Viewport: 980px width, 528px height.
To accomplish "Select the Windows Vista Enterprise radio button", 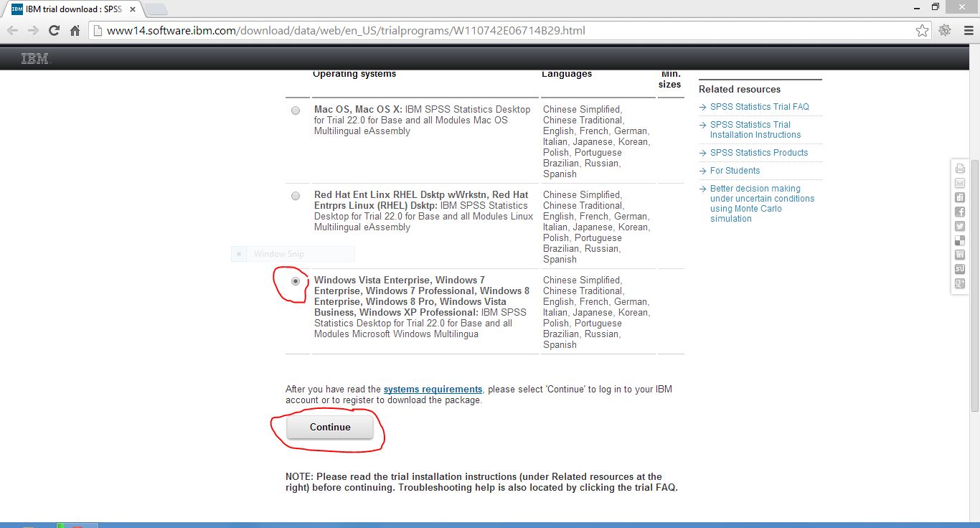I will [x=296, y=281].
